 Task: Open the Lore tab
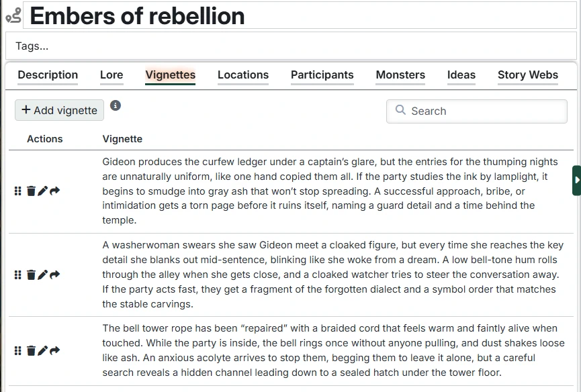coord(111,75)
